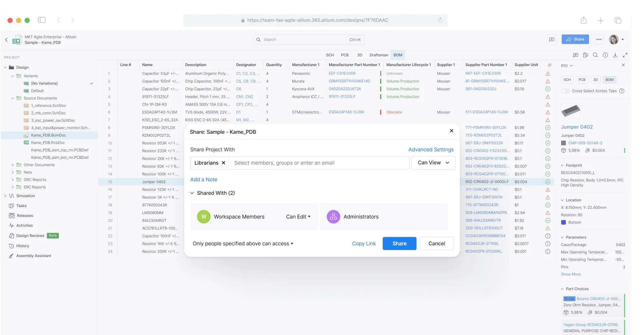The image size is (644, 335).
Task: Expand the Other Documents folder
Action: click(x=13, y=165)
